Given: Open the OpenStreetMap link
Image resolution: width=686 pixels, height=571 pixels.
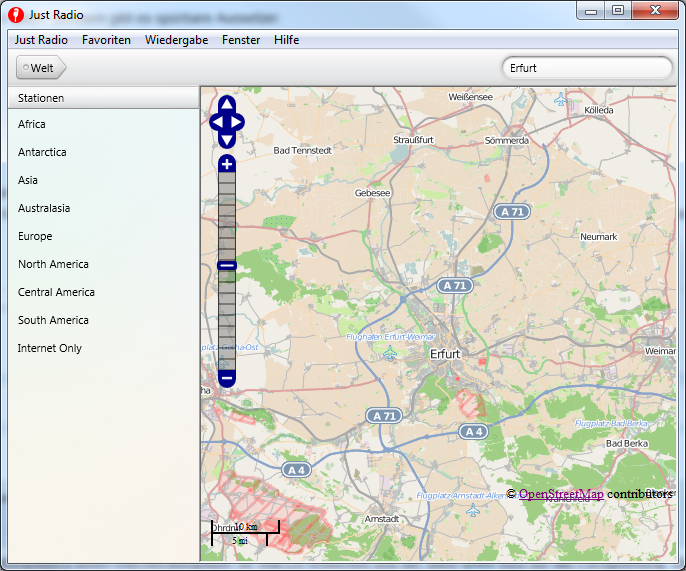Looking at the screenshot, I should coord(561,494).
